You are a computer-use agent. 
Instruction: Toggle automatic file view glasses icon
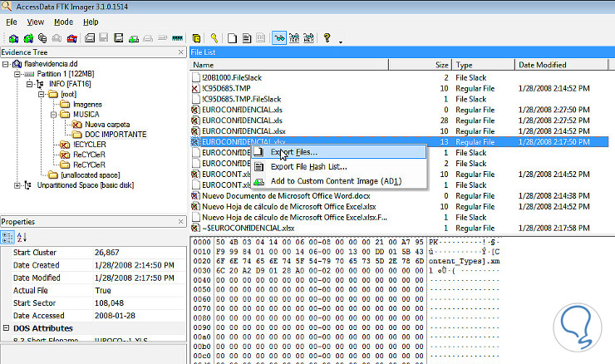pyautogui.click(x=279, y=38)
